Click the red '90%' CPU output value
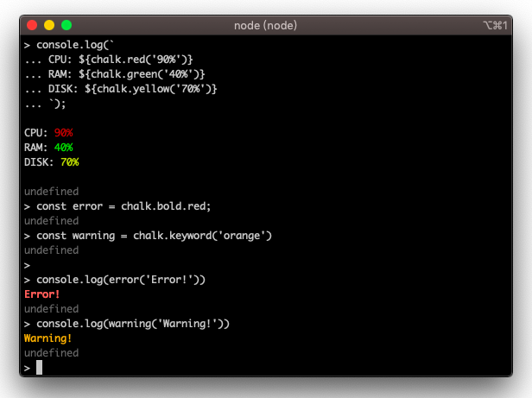 click(63, 133)
